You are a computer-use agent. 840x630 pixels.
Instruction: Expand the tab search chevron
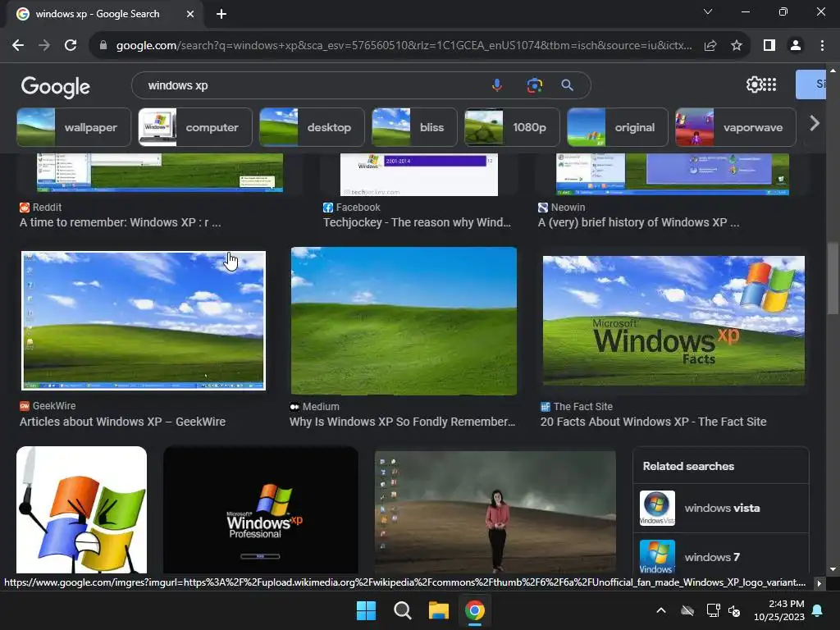(708, 11)
